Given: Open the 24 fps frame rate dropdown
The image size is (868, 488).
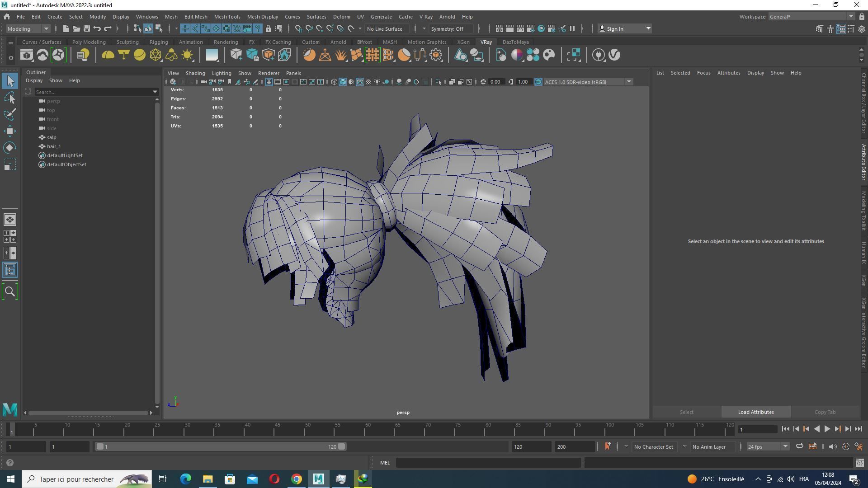Looking at the screenshot, I should coord(767,446).
